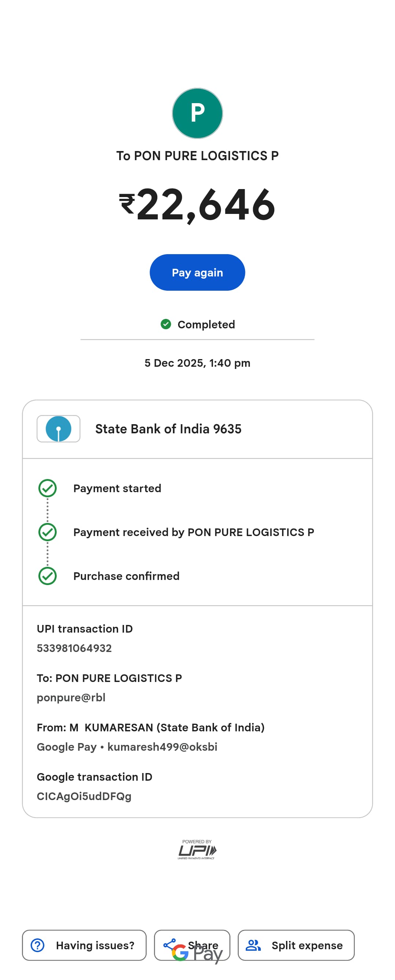
Task: Tap the Payment received check icon
Action: pos(48,532)
